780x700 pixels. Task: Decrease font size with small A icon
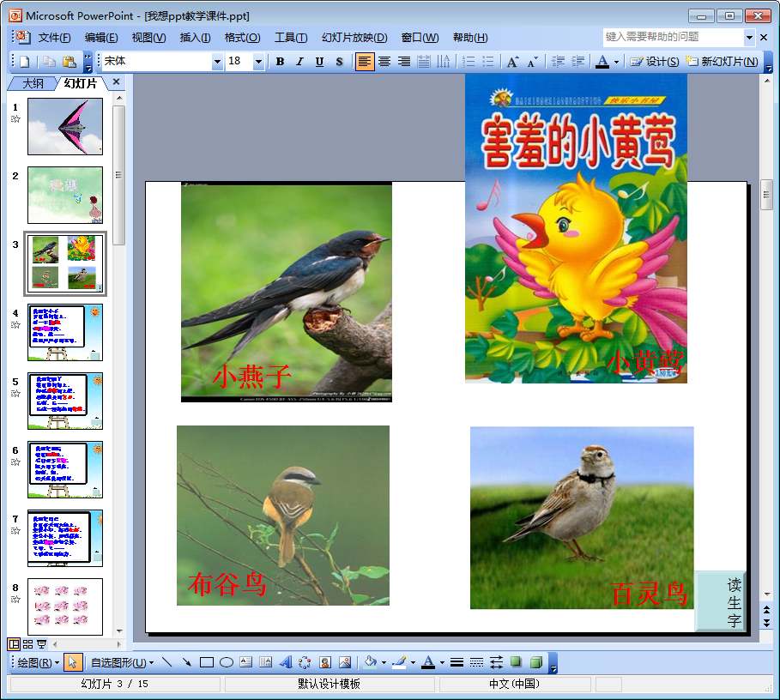click(x=532, y=62)
